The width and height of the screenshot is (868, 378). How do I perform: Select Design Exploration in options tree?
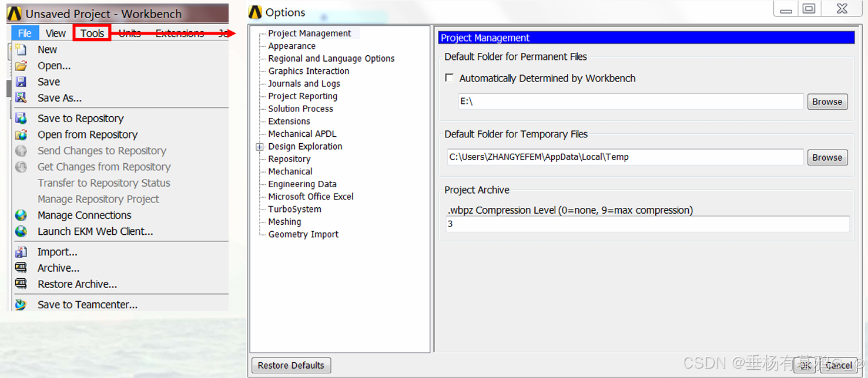tap(305, 147)
